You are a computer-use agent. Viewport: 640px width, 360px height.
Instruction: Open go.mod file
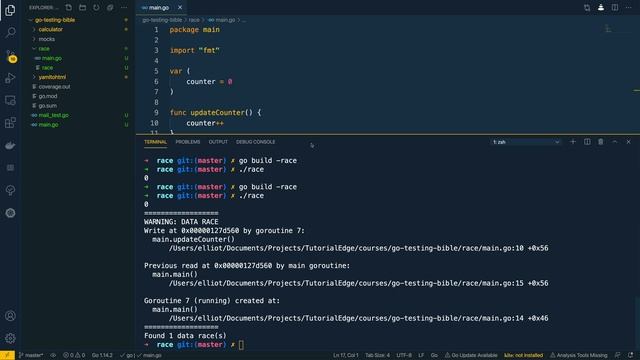tap(48, 96)
